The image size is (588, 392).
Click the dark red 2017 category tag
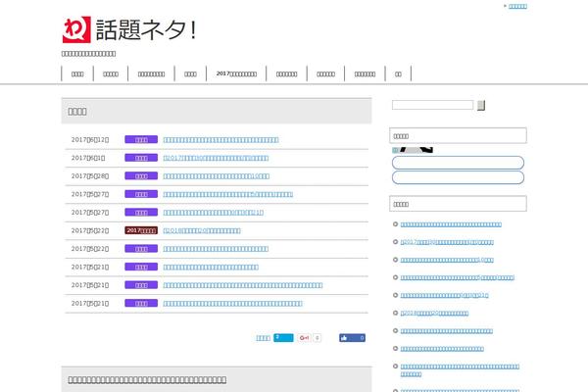point(141,230)
